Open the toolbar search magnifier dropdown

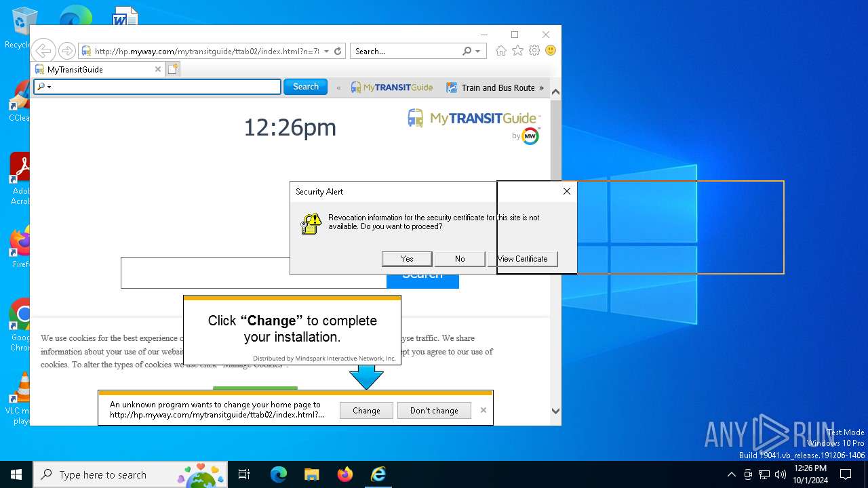click(x=44, y=87)
